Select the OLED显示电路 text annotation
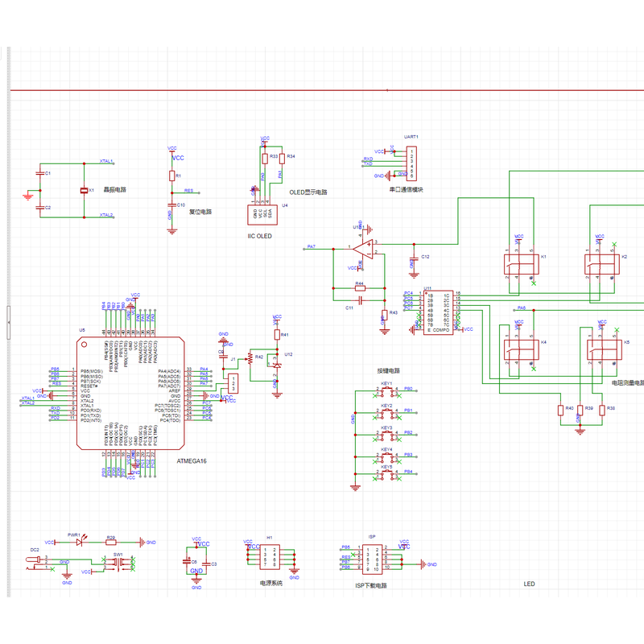 [308, 192]
